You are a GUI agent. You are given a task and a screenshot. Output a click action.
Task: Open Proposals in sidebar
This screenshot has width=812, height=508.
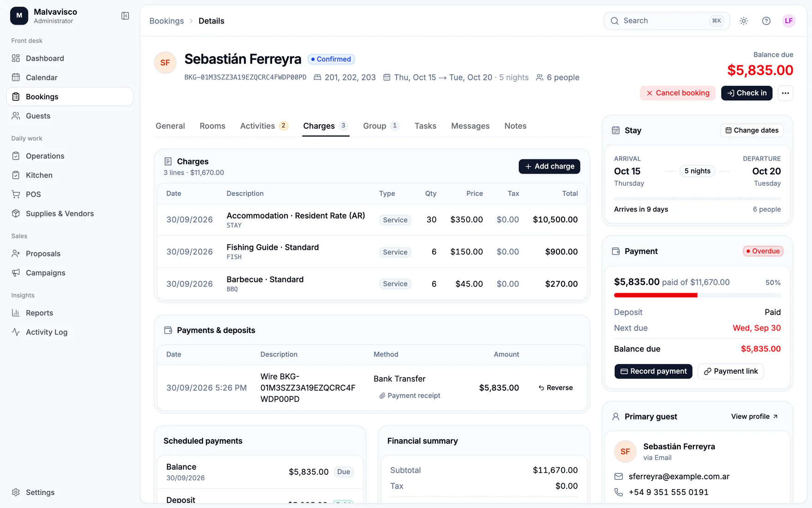[x=70, y=254]
